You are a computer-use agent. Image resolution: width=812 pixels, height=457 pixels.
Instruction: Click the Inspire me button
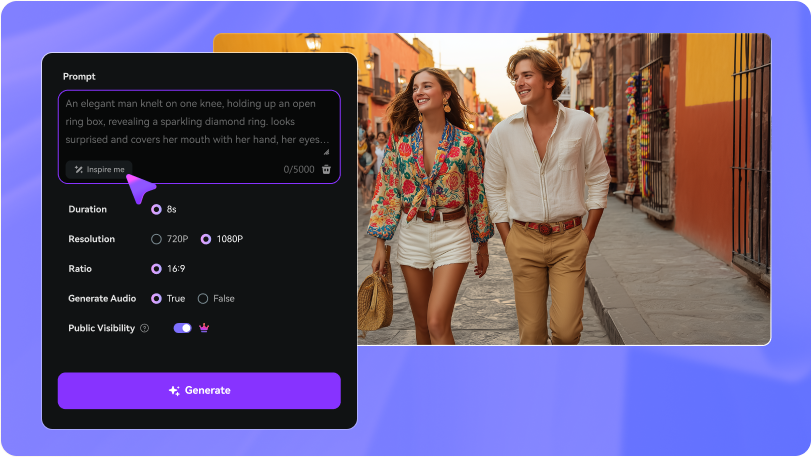click(x=99, y=169)
